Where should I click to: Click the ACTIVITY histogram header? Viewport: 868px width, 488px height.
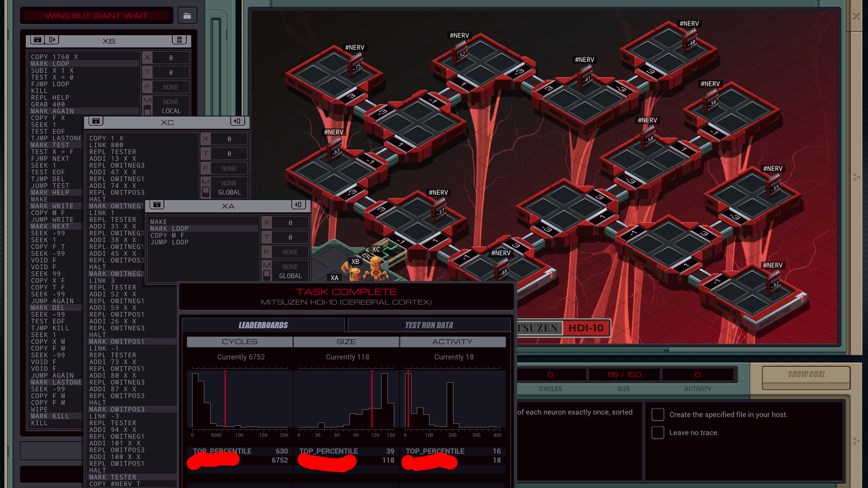click(x=452, y=342)
